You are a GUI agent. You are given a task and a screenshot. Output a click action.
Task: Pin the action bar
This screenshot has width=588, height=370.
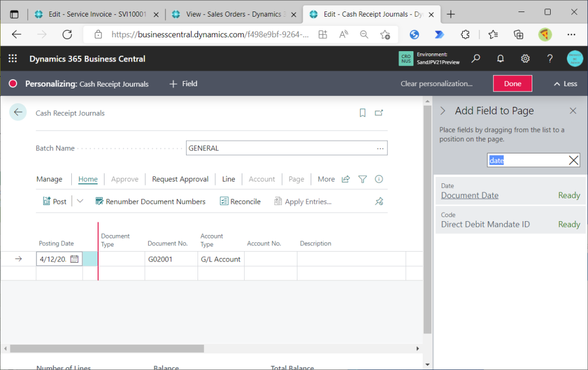coord(379,202)
